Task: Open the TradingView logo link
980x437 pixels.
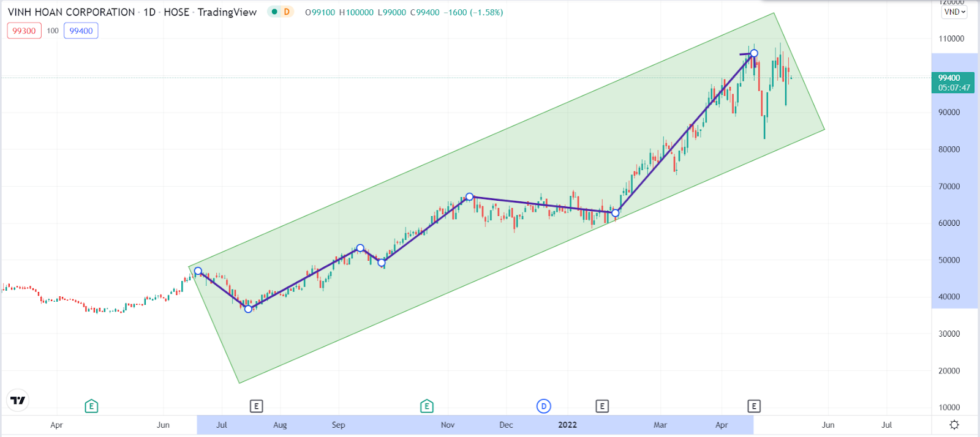Action: click(x=18, y=400)
